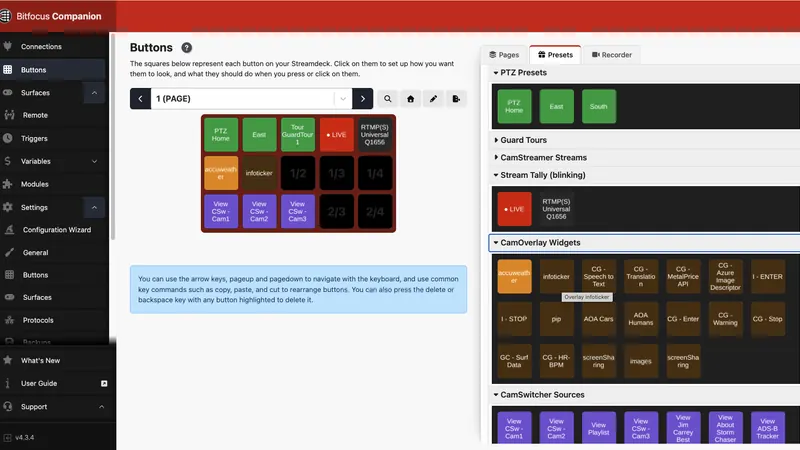Open What's New
The width and height of the screenshot is (800, 450).
pyautogui.click(x=40, y=361)
